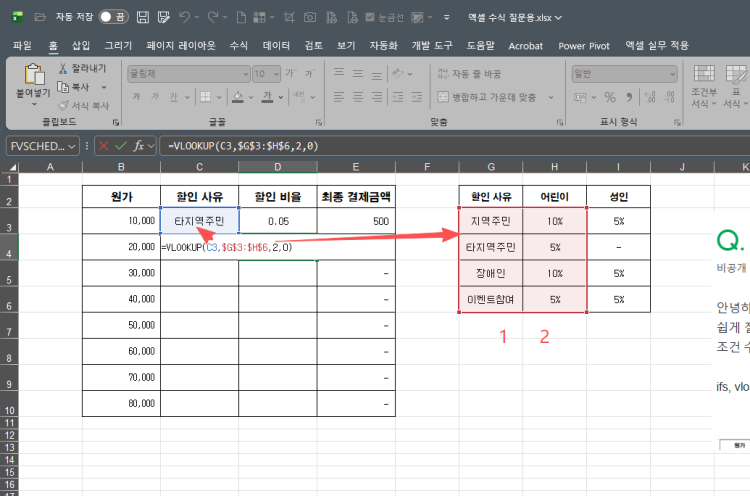The width and height of the screenshot is (750, 496).
Task: Open the Copy options dropdown arrow
Action: pos(104,88)
